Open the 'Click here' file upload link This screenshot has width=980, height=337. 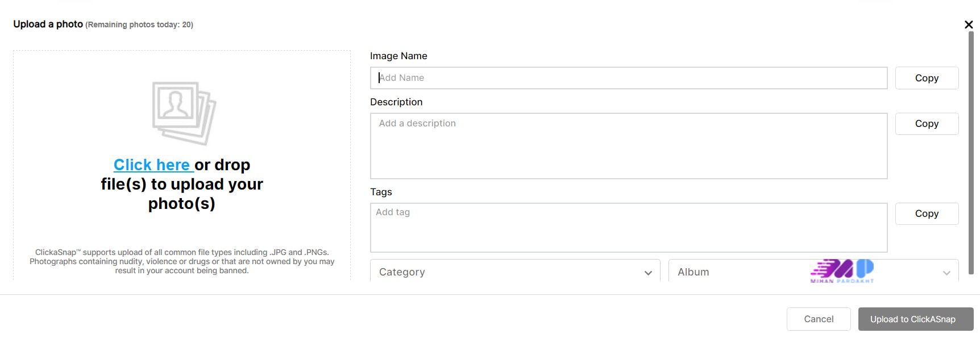(152, 165)
